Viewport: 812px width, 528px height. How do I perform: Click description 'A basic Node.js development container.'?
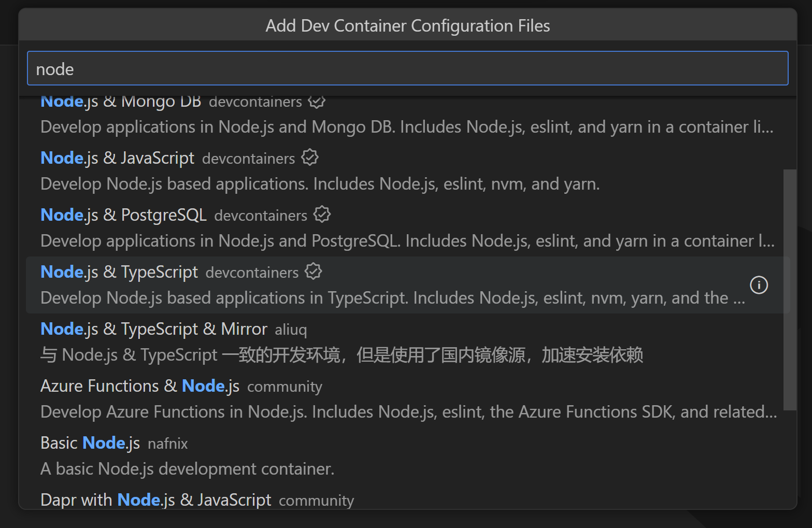[x=187, y=469]
